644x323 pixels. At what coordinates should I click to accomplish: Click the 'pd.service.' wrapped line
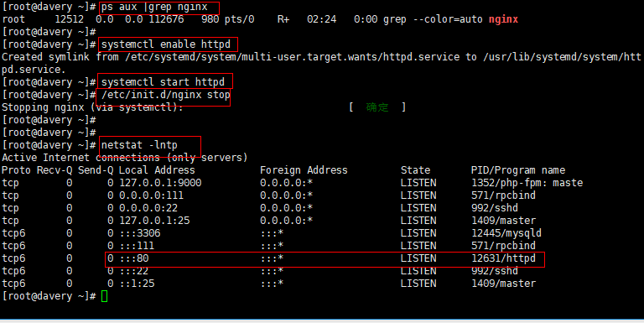pos(34,70)
